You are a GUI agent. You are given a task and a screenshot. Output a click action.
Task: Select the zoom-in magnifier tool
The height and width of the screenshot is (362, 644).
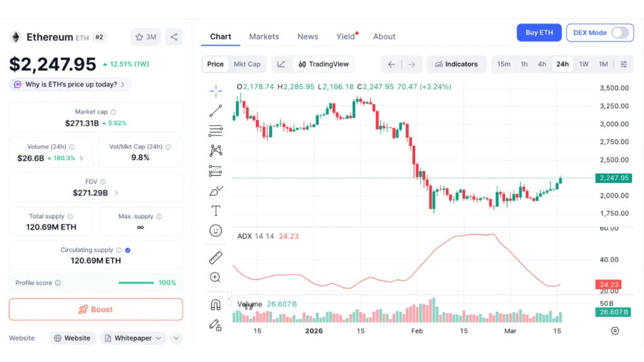(216, 277)
